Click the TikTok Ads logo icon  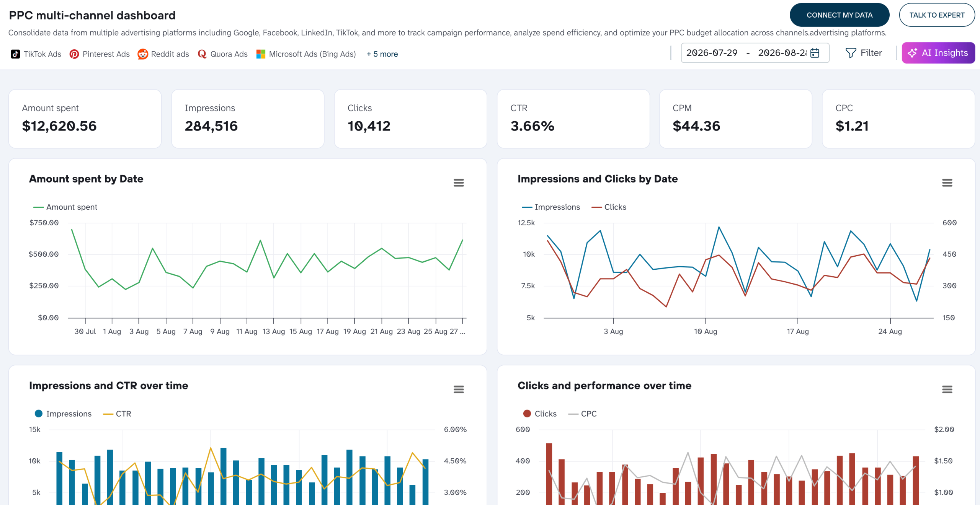coord(15,54)
